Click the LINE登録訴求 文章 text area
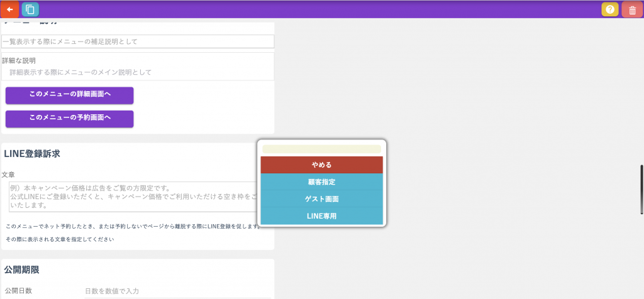Image resolution: width=644 pixels, height=299 pixels. [x=132, y=197]
